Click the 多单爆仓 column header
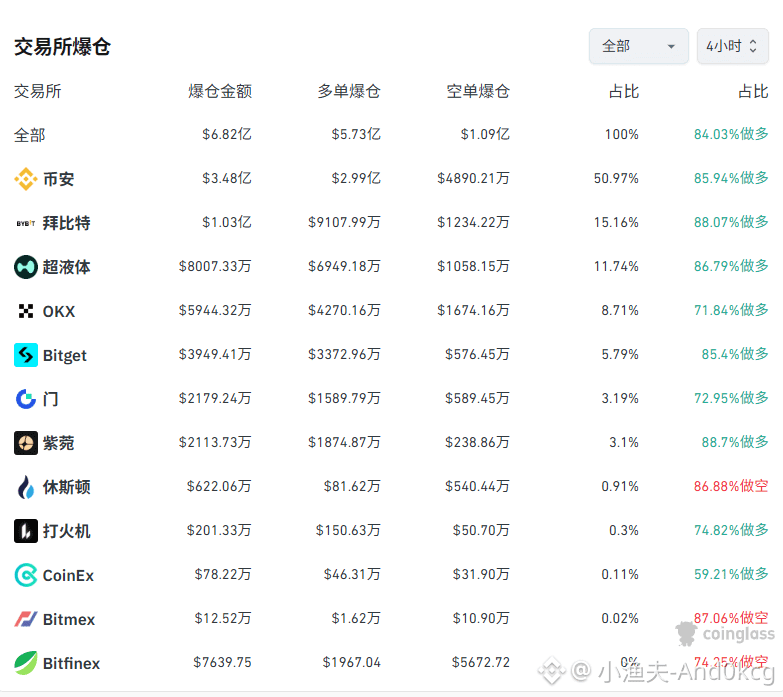783x697 pixels. [x=349, y=91]
